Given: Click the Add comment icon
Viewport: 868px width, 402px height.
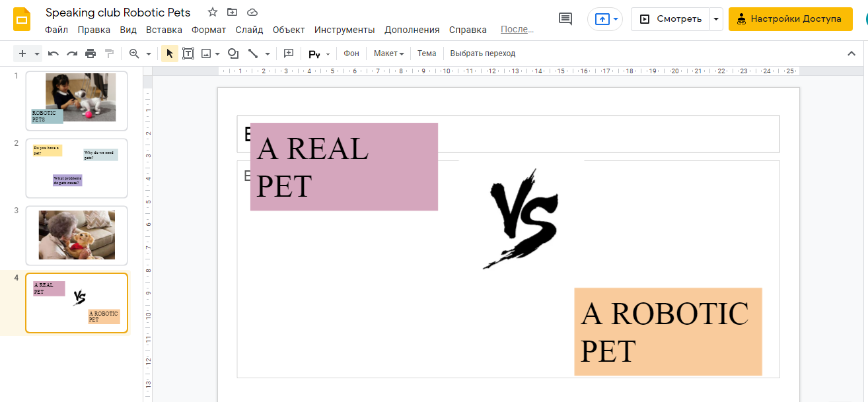Looking at the screenshot, I should pos(288,53).
